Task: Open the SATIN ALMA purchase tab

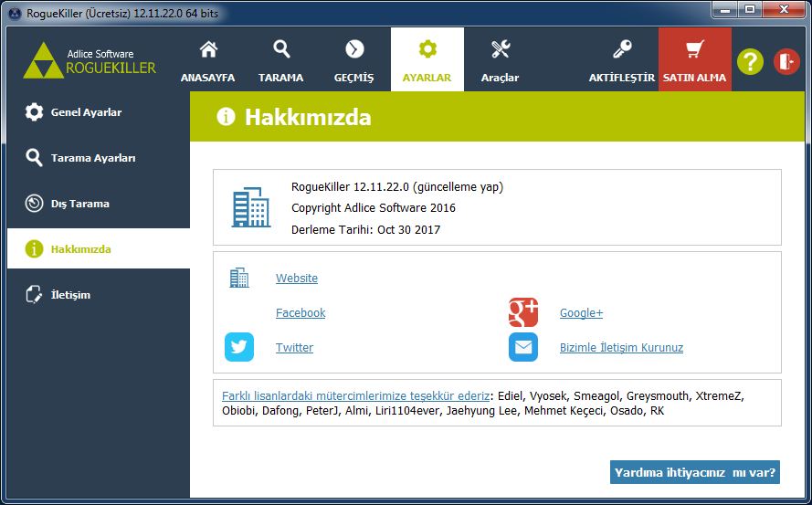Action: tap(694, 59)
